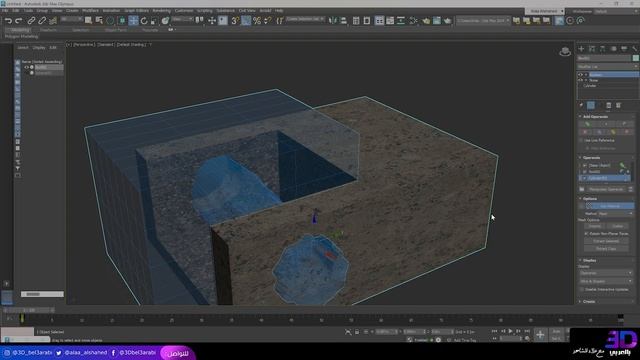Activate the Unlink Selection tool
This screenshot has height=360, width=640.
pos(42,20)
